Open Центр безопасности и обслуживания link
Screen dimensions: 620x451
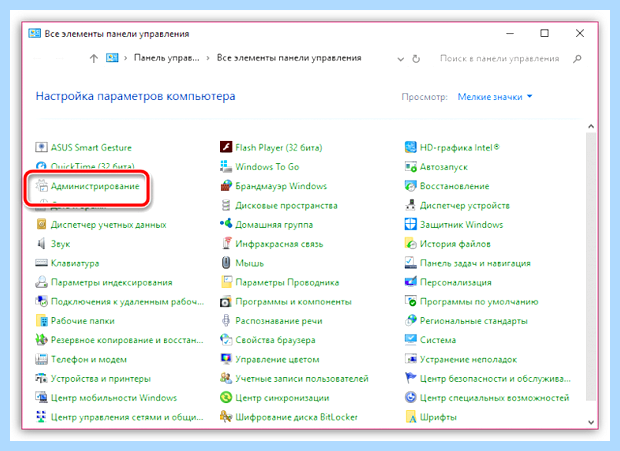coord(495,379)
